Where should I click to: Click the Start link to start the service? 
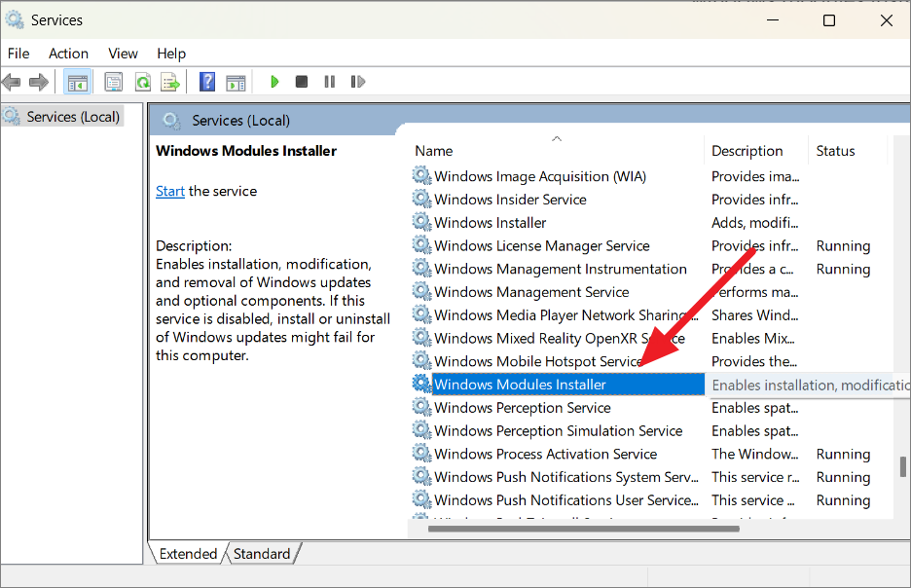pyautogui.click(x=170, y=191)
